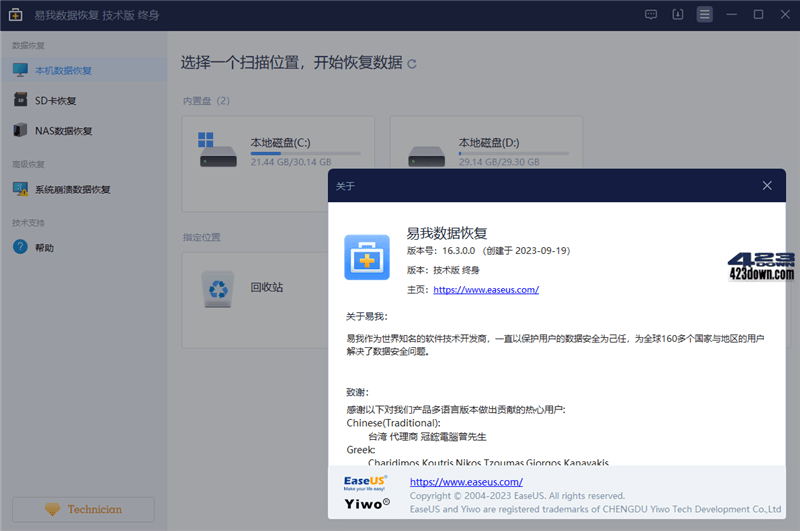Viewport: 800px width, 531px height.
Task: Open the hamburger menu in title bar
Action: (x=705, y=15)
